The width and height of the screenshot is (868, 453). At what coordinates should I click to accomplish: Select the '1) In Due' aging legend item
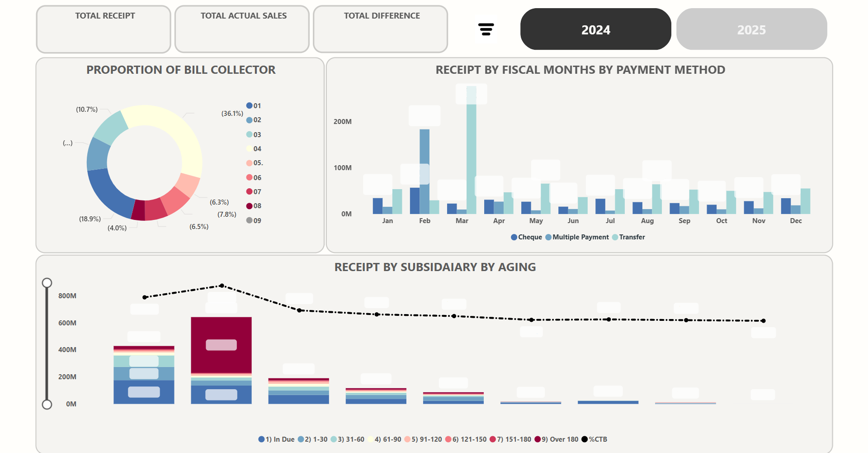click(x=276, y=439)
